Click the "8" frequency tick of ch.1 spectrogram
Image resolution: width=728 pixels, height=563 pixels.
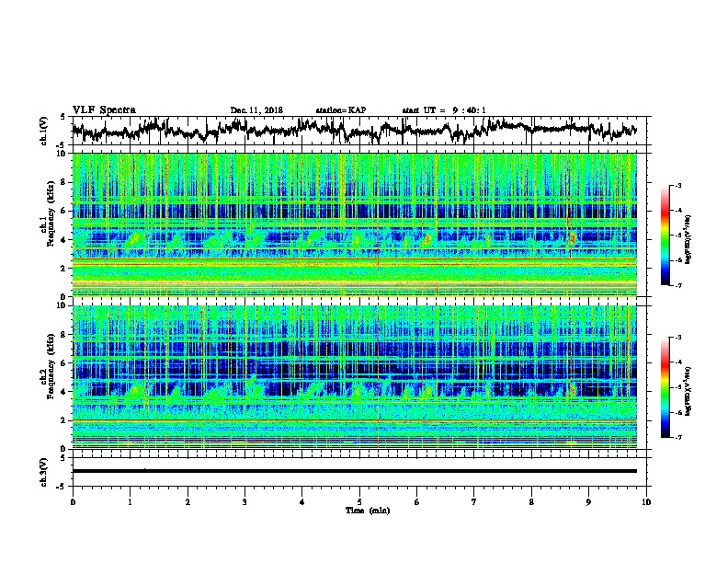pos(64,182)
